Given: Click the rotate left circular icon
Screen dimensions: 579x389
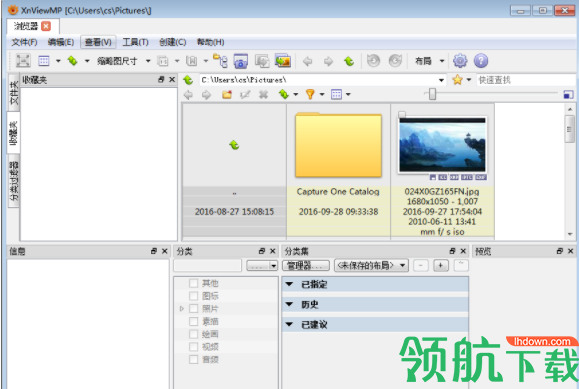Looking at the screenshot, I should [373, 60].
